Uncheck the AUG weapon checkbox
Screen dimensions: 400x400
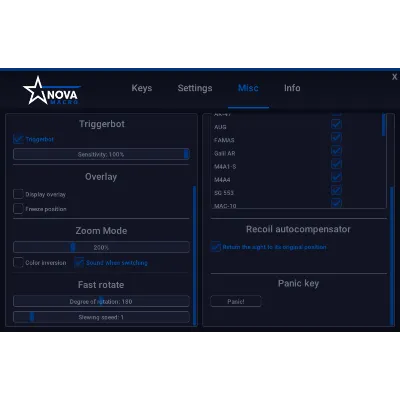tap(336, 124)
